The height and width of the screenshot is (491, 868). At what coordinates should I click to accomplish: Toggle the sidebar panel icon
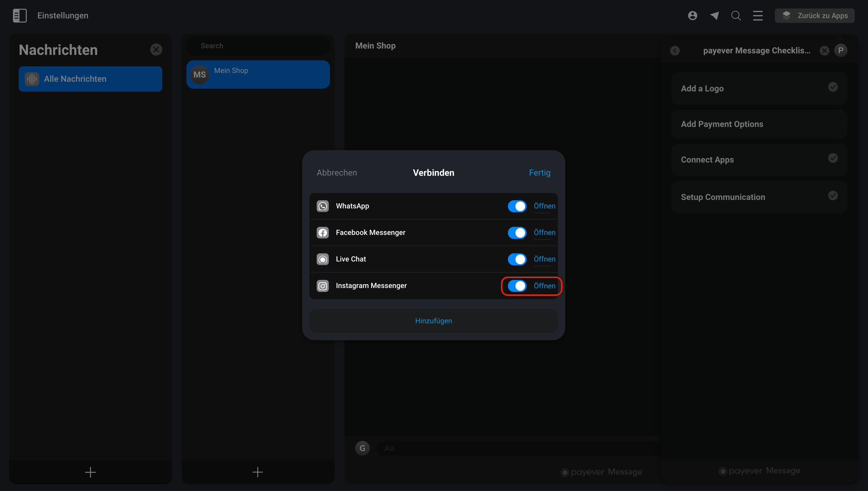coord(20,15)
